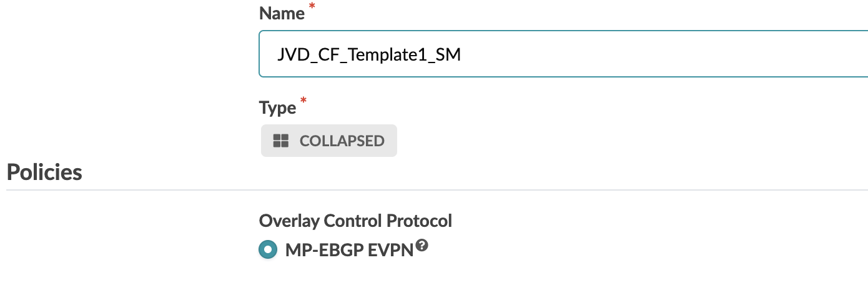Choose the COLLAPSED template type
The height and width of the screenshot is (290, 868).
click(329, 141)
